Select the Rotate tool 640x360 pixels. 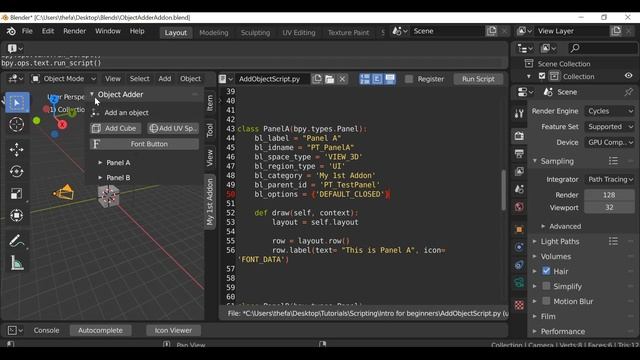pos(17,171)
